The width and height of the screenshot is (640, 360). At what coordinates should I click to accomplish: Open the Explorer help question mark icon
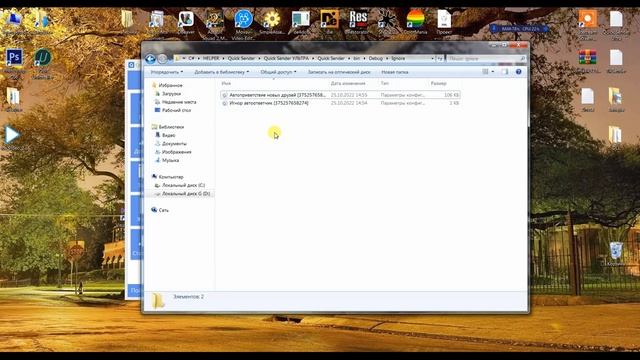518,72
